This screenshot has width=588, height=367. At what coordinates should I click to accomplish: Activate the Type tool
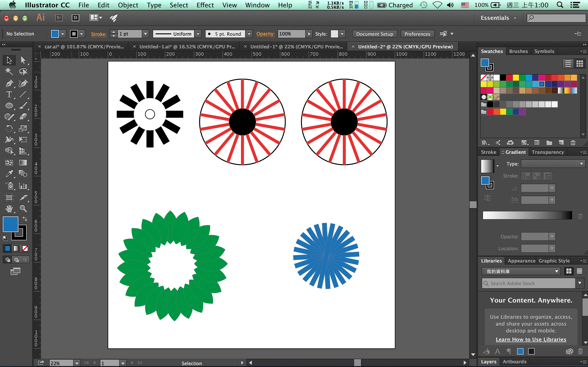point(9,94)
